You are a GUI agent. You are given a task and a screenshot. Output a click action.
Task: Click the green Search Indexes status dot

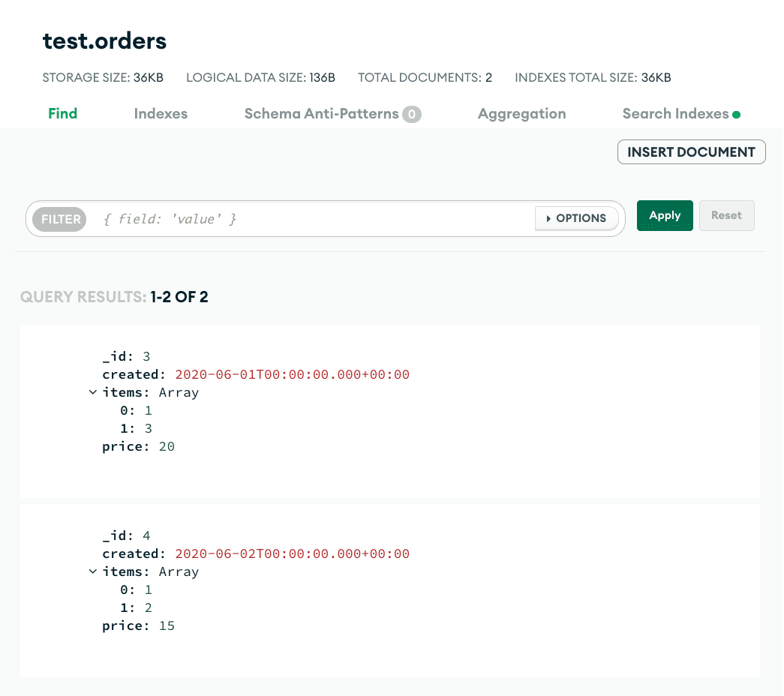[736, 115]
